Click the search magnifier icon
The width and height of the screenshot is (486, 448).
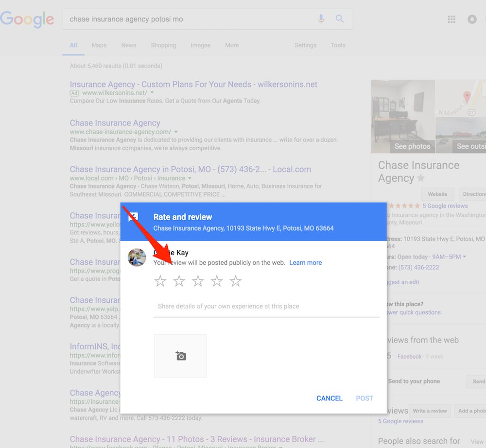(x=340, y=19)
